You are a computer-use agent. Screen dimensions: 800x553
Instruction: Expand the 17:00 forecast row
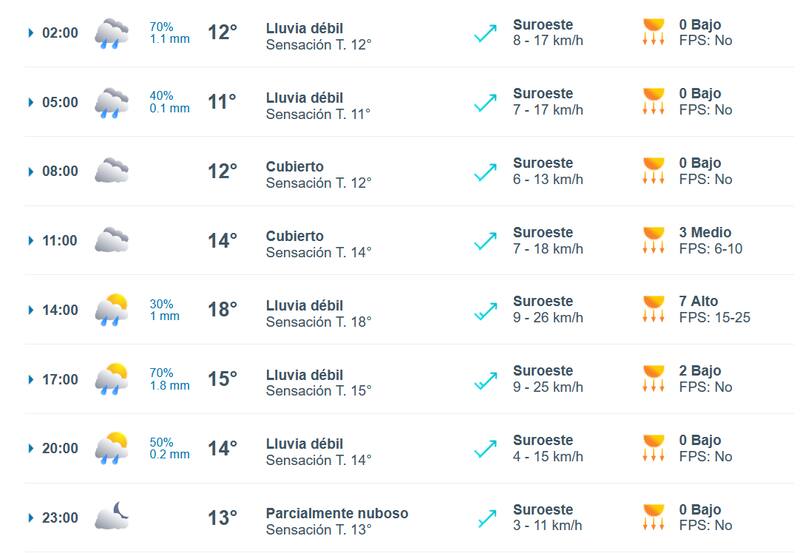pyautogui.click(x=31, y=379)
